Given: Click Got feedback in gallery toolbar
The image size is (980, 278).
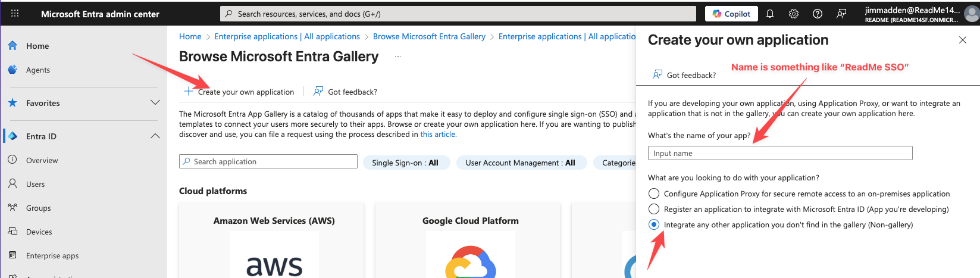Looking at the screenshot, I should click(x=345, y=92).
